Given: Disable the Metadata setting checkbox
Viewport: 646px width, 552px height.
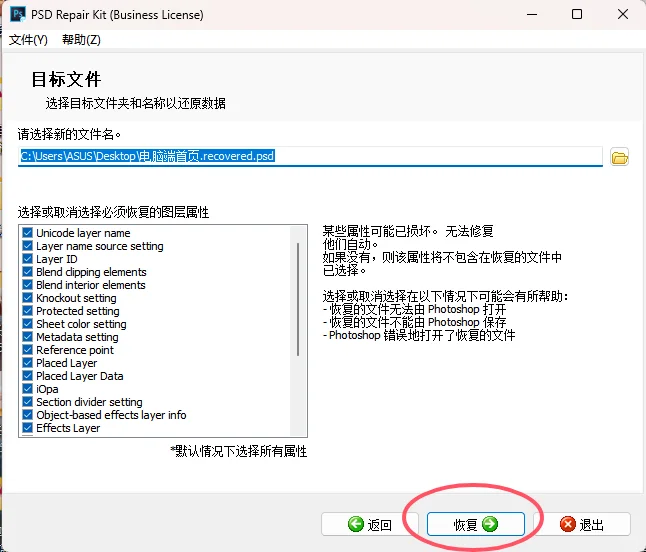Looking at the screenshot, I should pos(28,337).
